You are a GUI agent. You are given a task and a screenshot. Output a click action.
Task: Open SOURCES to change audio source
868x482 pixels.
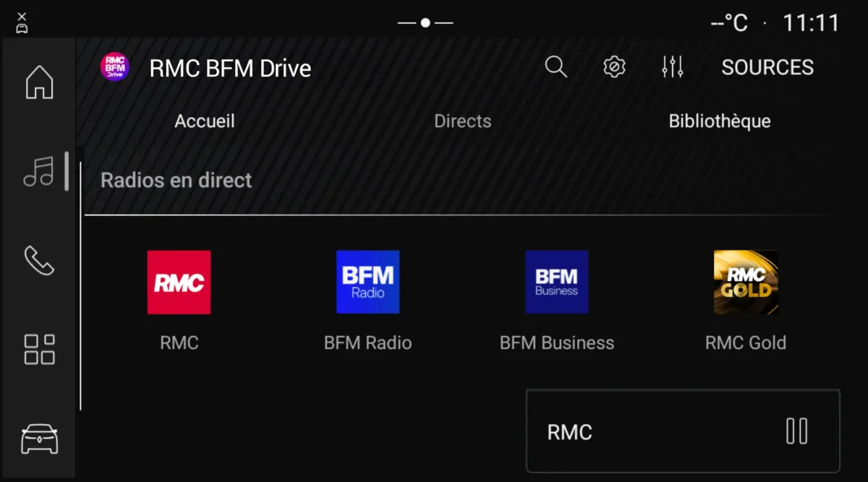point(767,66)
